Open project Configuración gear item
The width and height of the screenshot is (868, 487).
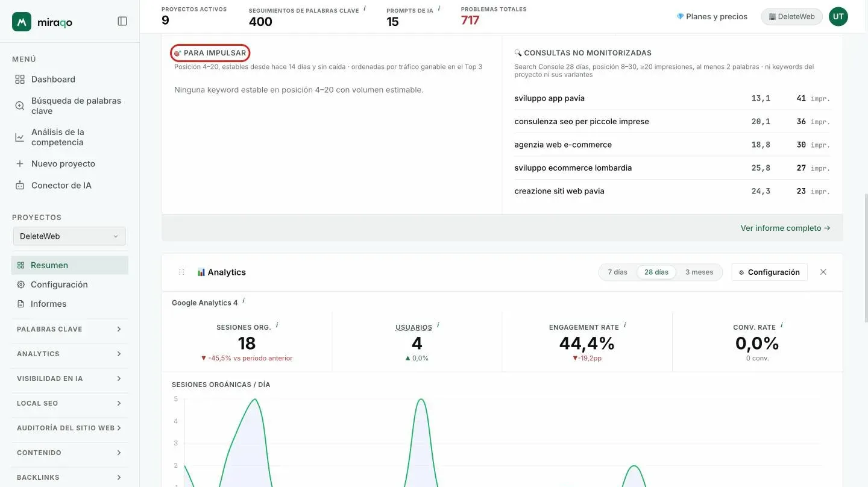pyautogui.click(x=69, y=284)
